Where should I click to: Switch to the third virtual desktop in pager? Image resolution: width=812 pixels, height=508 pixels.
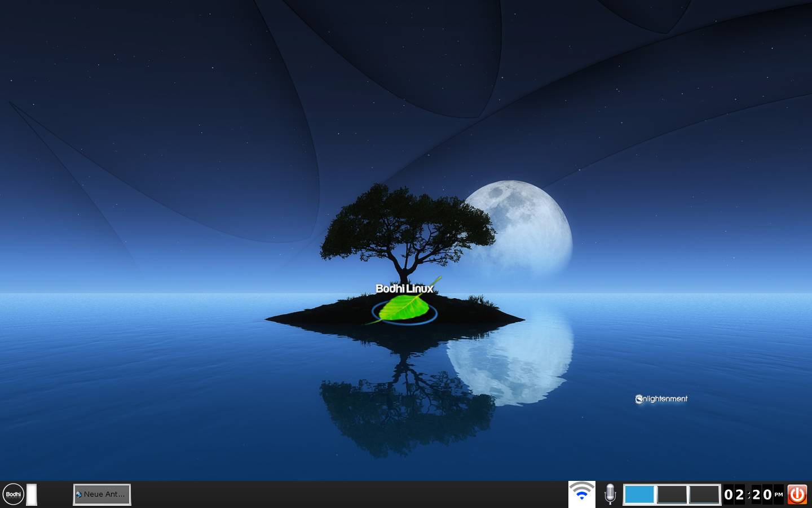[704, 494]
